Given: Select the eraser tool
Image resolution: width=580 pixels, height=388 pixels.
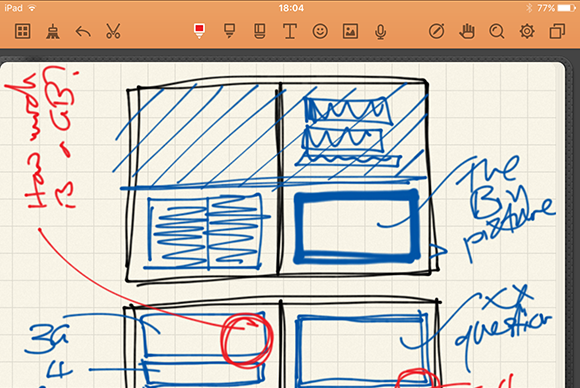Looking at the screenshot, I should 260,31.
